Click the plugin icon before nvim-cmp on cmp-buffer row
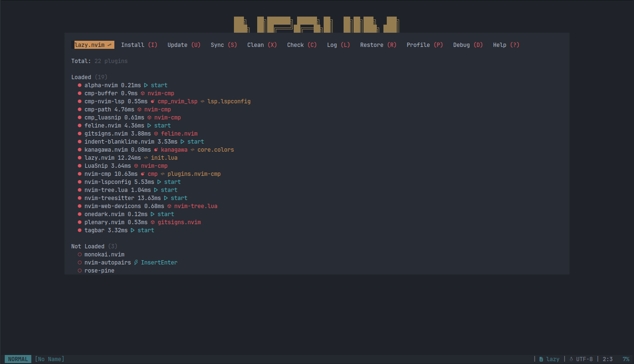 click(143, 93)
